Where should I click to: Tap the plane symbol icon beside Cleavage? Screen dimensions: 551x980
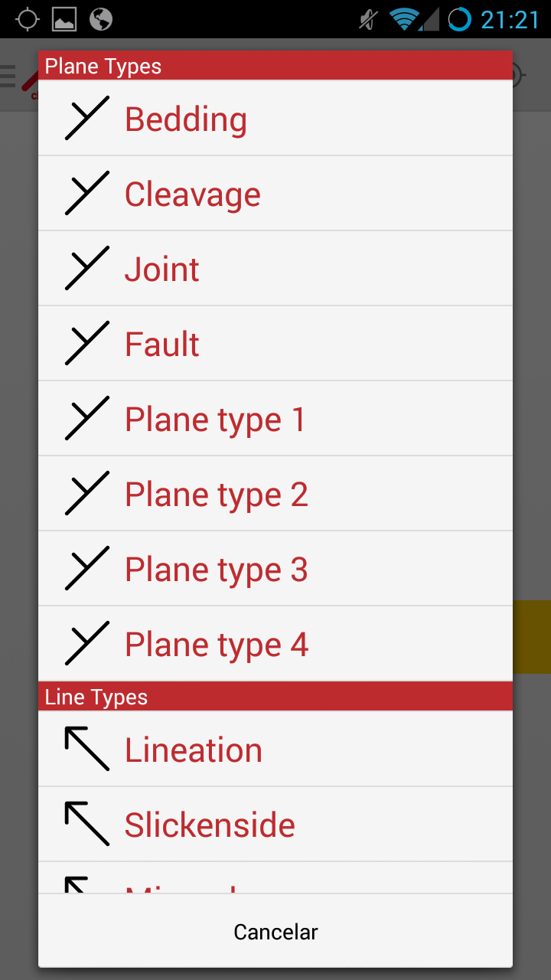(x=87, y=194)
